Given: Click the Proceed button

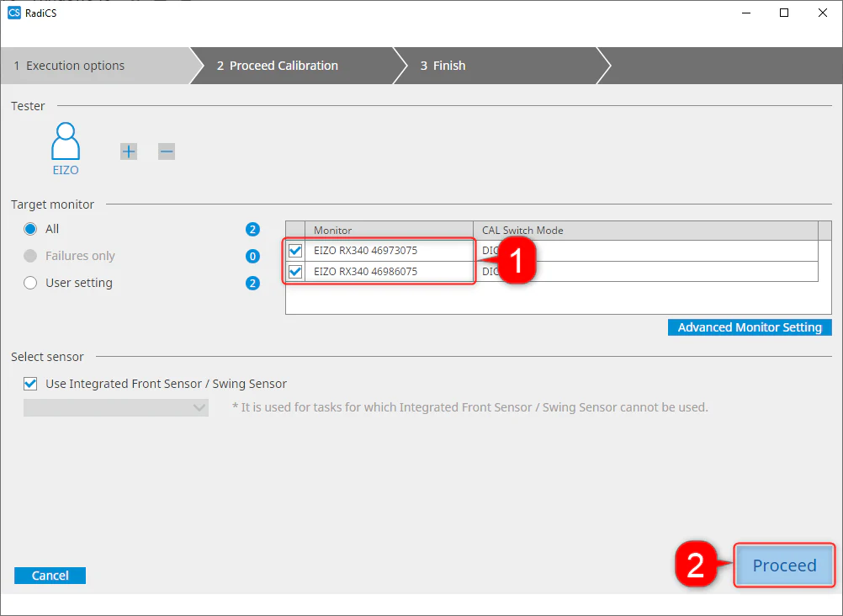Looking at the screenshot, I should coord(784,566).
